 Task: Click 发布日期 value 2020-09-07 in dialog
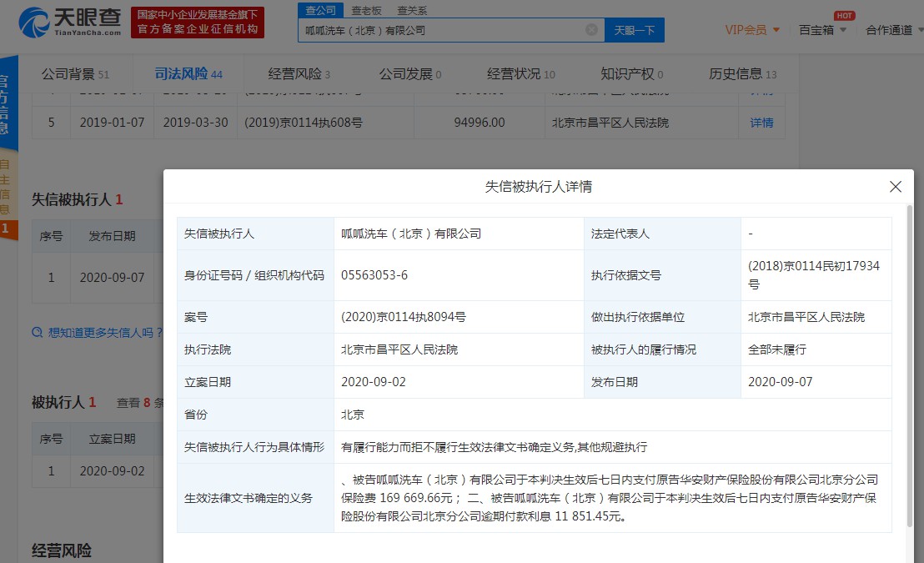[781, 382]
